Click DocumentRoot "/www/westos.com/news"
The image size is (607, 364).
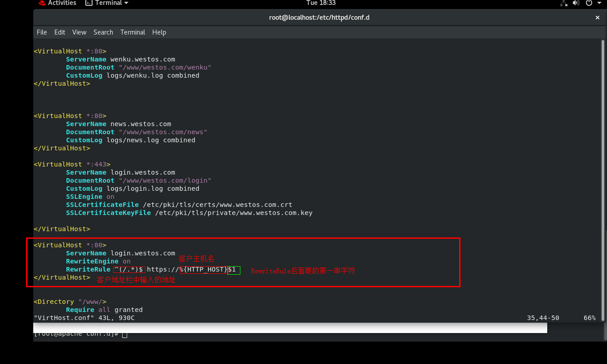[137, 132]
